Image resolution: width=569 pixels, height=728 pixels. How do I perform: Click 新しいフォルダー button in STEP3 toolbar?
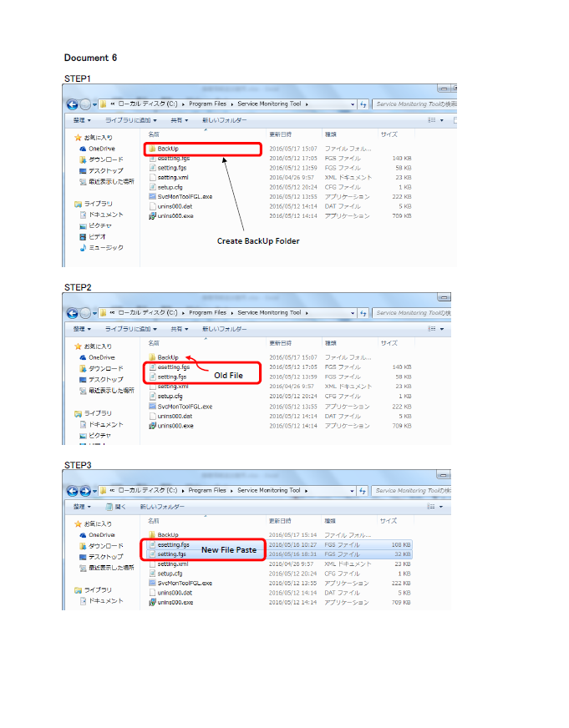[162, 507]
